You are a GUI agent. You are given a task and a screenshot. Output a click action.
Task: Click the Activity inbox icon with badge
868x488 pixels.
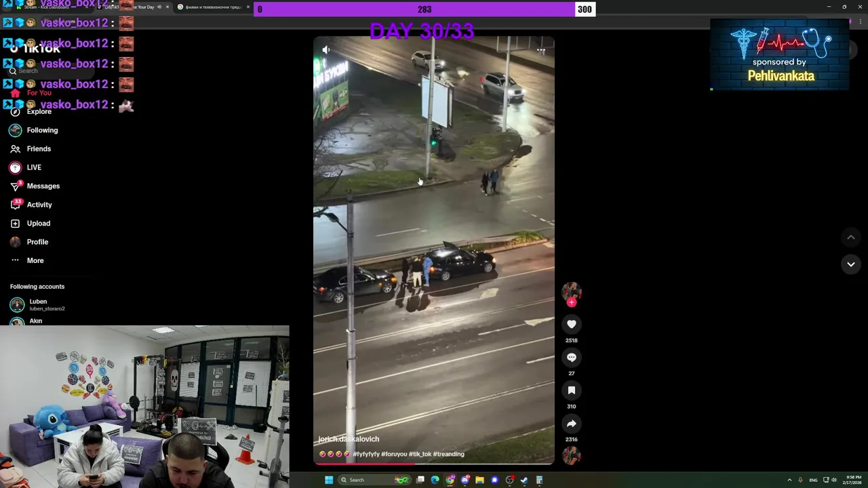point(15,205)
